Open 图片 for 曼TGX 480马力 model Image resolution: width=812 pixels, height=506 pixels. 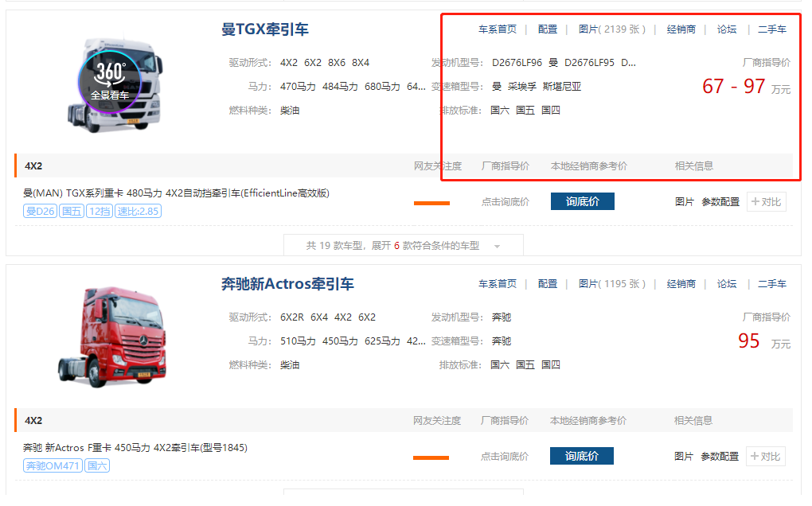[x=684, y=202]
